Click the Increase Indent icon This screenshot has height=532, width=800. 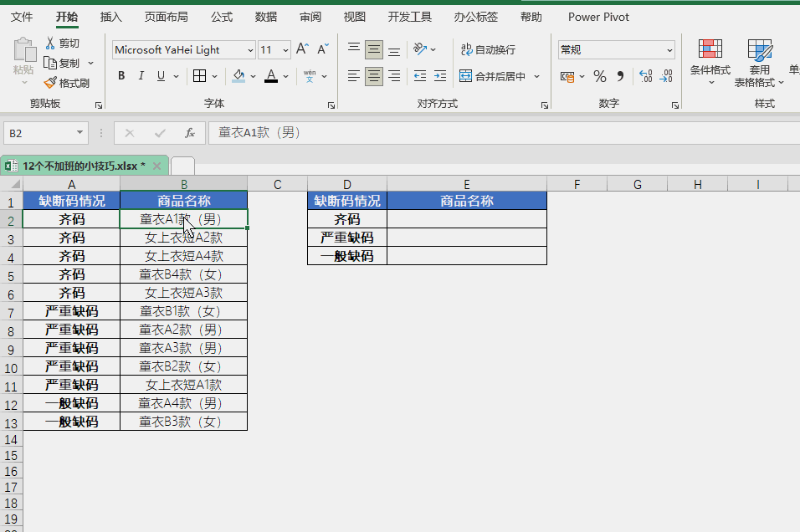coord(438,76)
